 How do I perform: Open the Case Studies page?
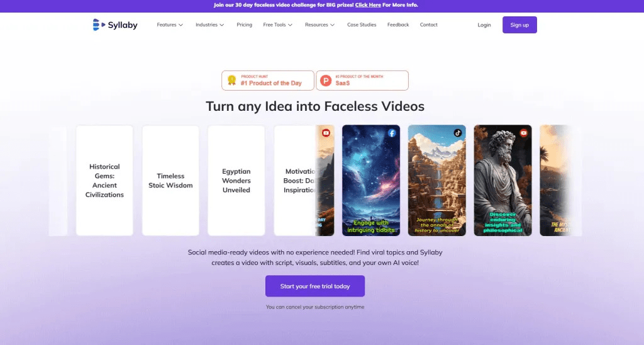362,25
